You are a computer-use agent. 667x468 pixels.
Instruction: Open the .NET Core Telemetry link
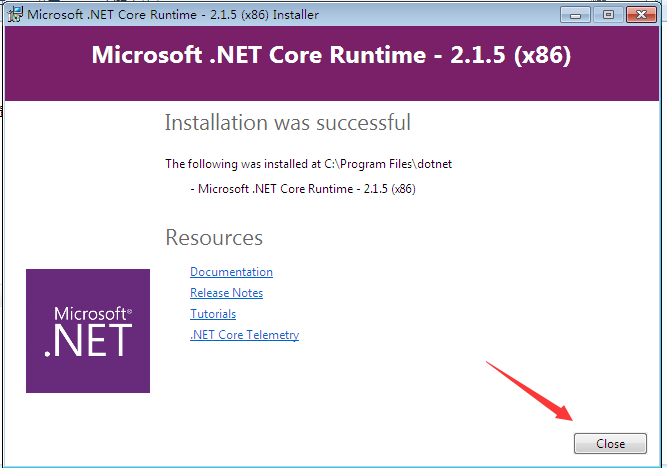[x=244, y=335]
